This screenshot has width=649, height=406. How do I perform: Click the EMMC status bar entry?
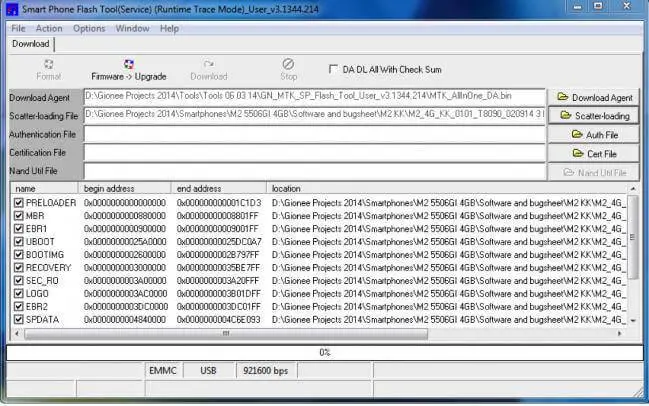coord(163,370)
